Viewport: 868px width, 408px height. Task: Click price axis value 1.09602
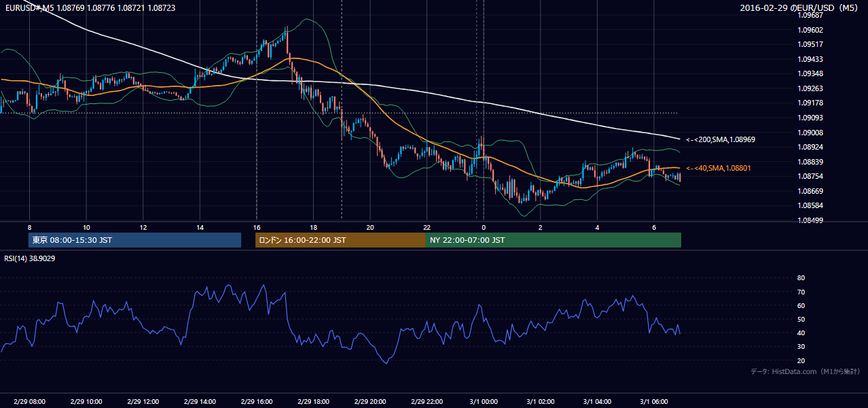[810, 30]
